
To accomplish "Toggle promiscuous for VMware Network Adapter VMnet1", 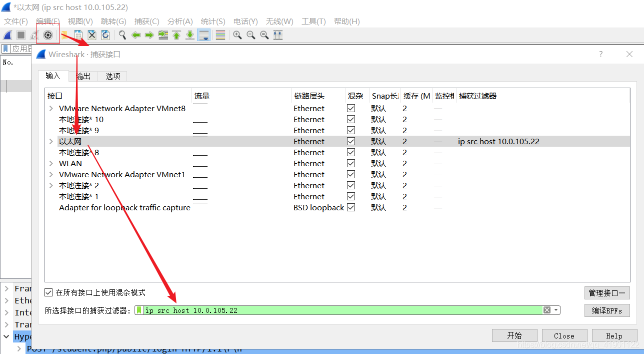I will pyautogui.click(x=351, y=174).
